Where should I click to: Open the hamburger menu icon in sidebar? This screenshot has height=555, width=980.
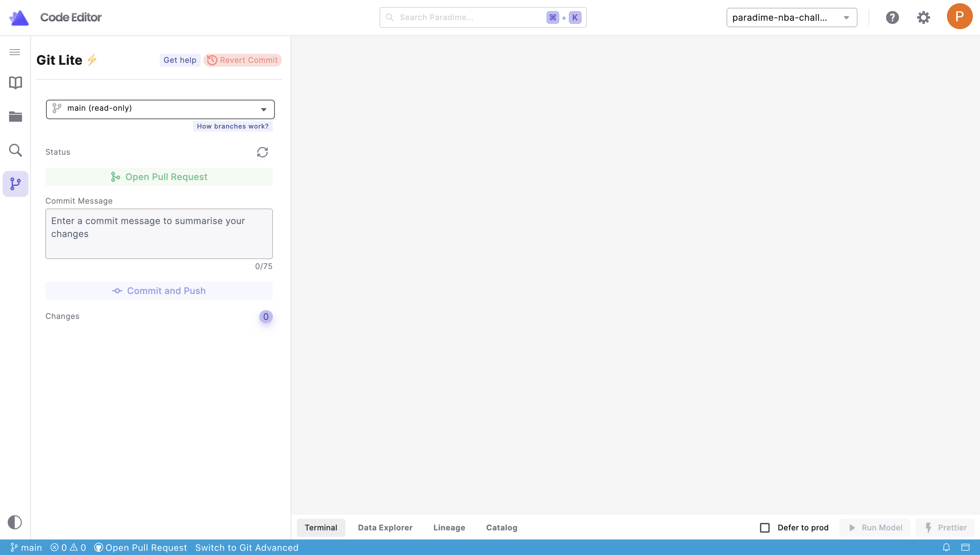click(x=15, y=52)
